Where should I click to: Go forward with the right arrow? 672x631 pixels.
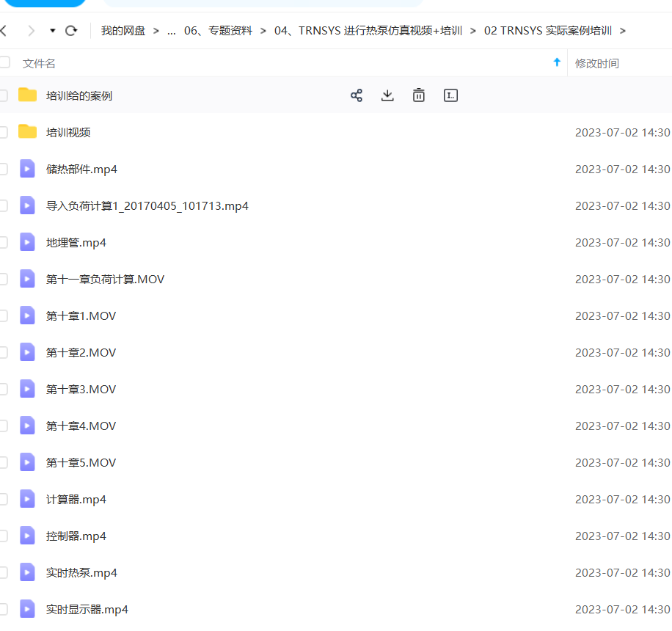pyautogui.click(x=31, y=30)
